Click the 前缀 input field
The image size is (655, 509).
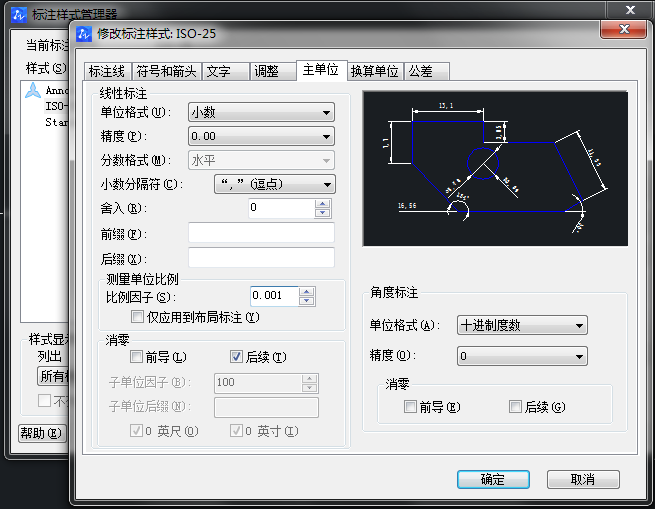[x=261, y=233]
